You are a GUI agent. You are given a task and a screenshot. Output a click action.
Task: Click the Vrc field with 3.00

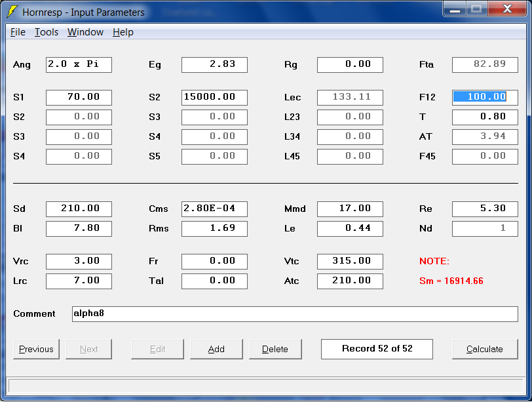coord(79,262)
